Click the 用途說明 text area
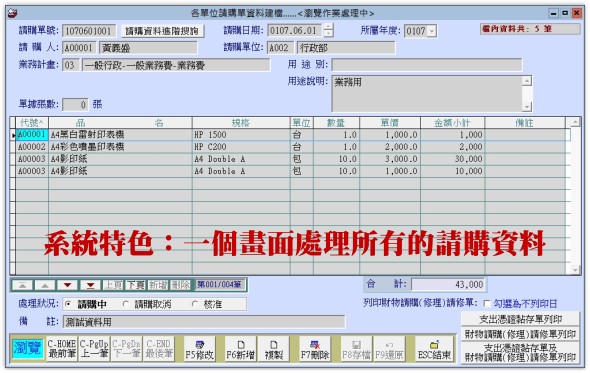The height and width of the screenshot is (373, 590). point(427,93)
